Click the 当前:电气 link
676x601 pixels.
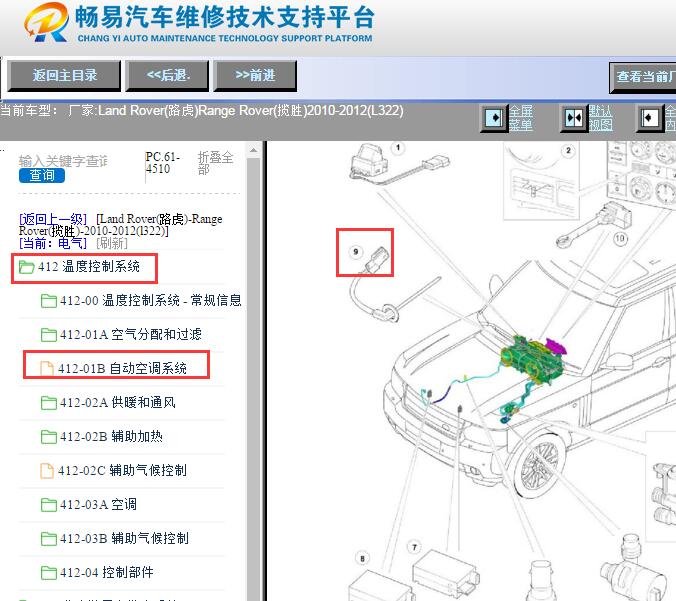(53, 243)
